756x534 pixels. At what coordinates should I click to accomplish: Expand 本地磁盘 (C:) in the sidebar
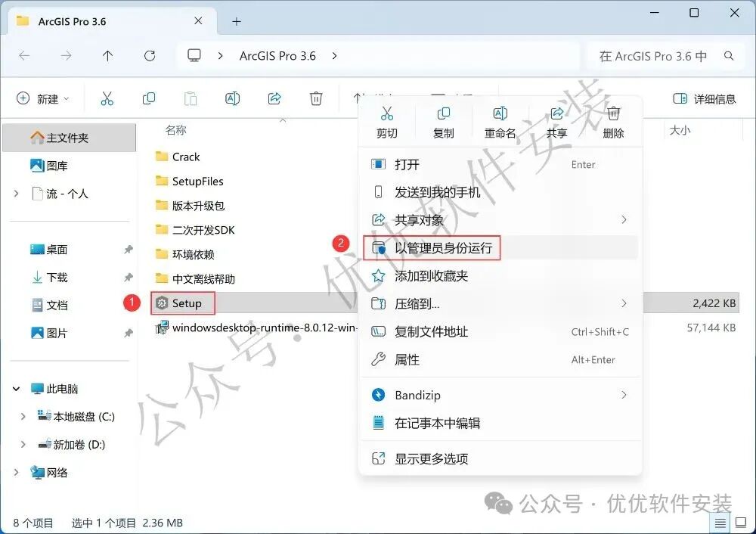(23, 416)
